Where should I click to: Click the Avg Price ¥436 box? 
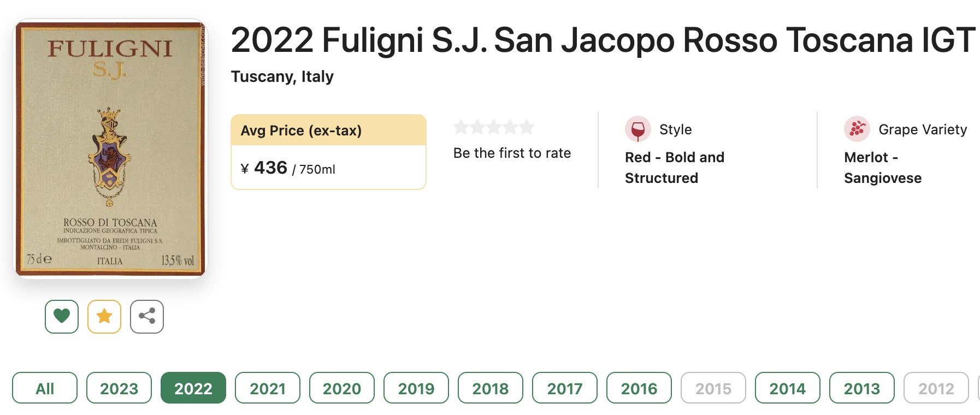tap(328, 152)
